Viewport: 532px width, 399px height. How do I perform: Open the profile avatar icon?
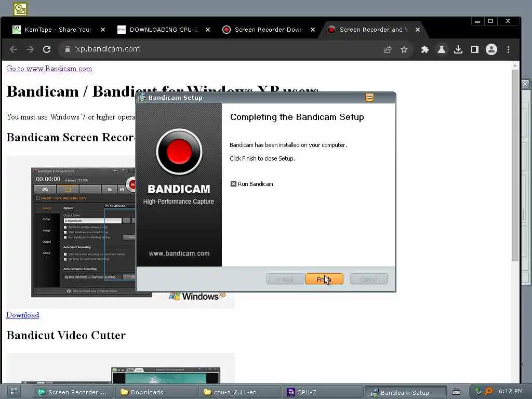[491, 49]
